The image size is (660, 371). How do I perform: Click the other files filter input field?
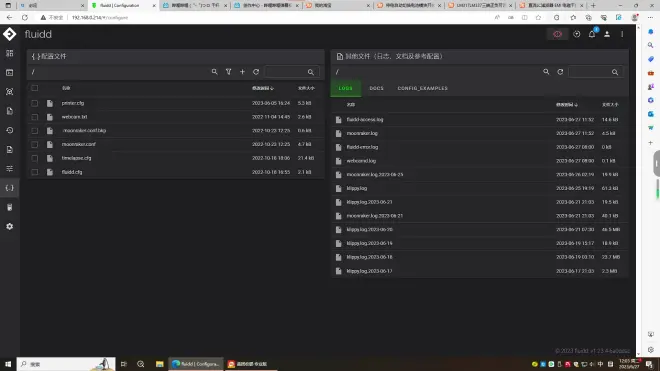[595, 72]
